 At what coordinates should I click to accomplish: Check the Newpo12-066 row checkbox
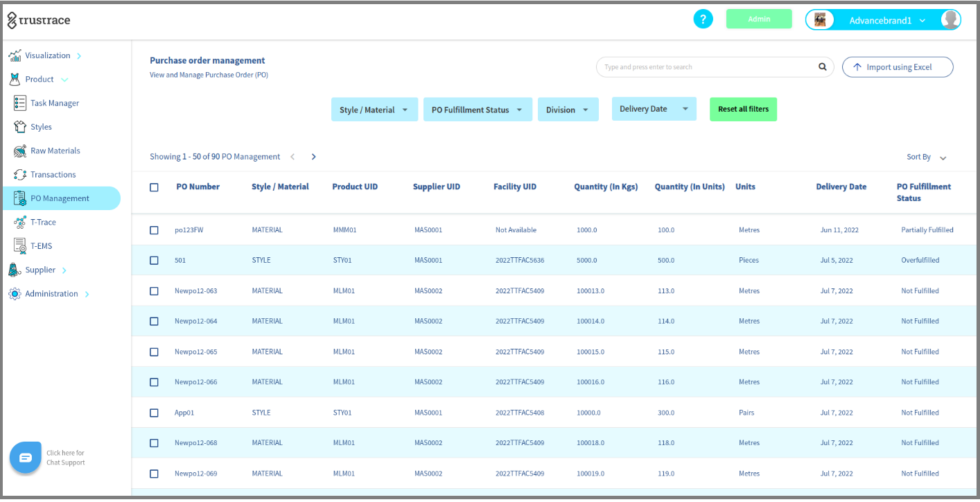[x=154, y=382]
